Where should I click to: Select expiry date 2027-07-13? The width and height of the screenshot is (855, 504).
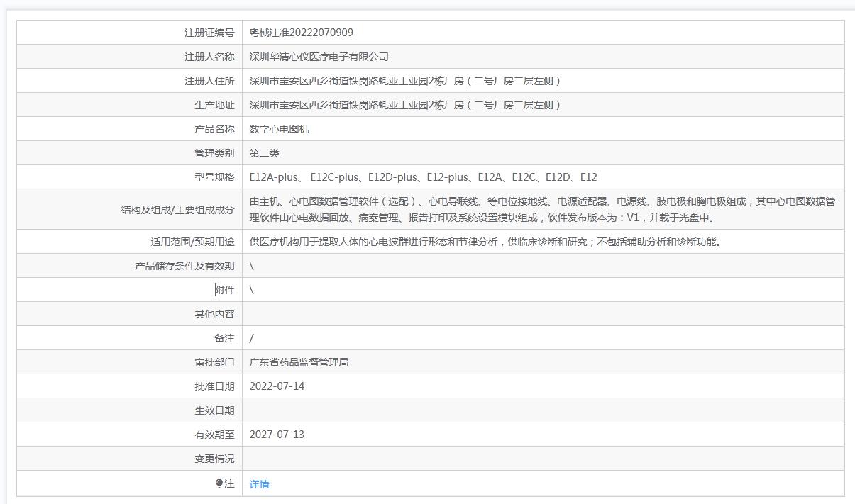pos(277,435)
